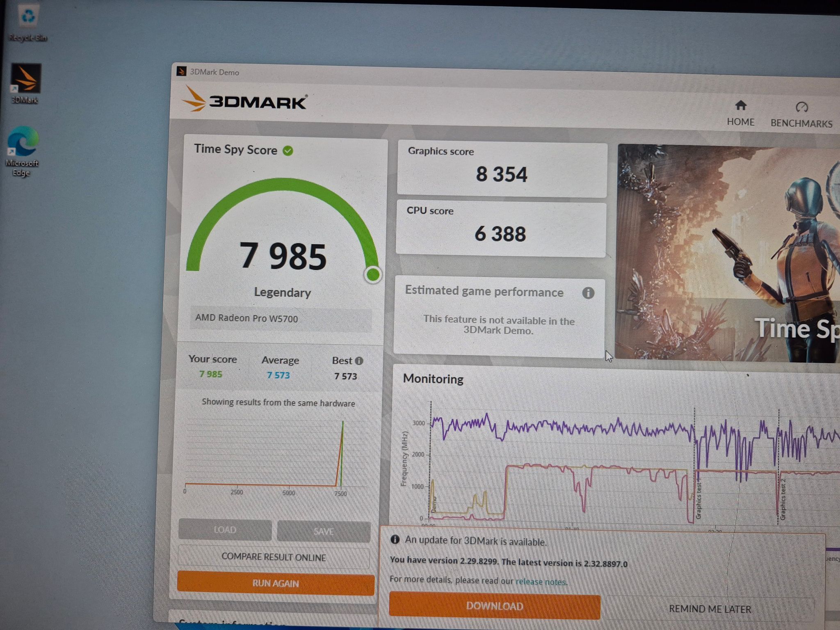Click the 'Showing results from the same hardware' caption
Viewport: 840px width, 630px height.
click(x=278, y=402)
